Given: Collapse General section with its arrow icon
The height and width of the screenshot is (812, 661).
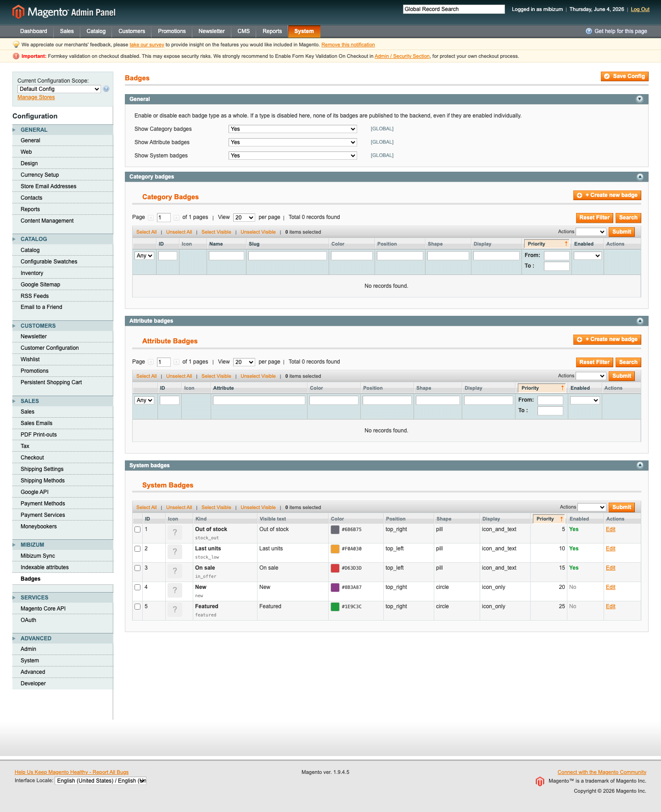Looking at the screenshot, I should pos(639,99).
